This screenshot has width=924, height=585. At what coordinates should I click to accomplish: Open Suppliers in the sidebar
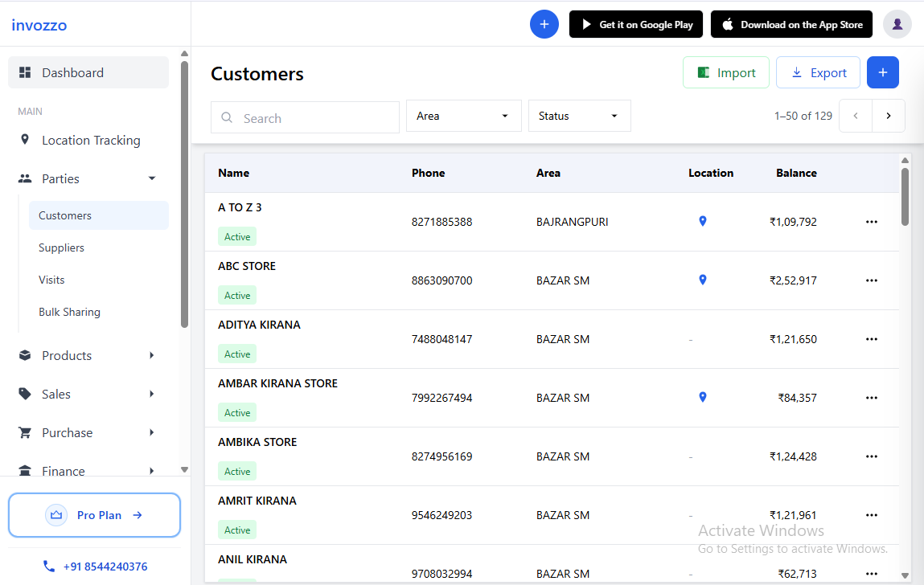point(61,247)
